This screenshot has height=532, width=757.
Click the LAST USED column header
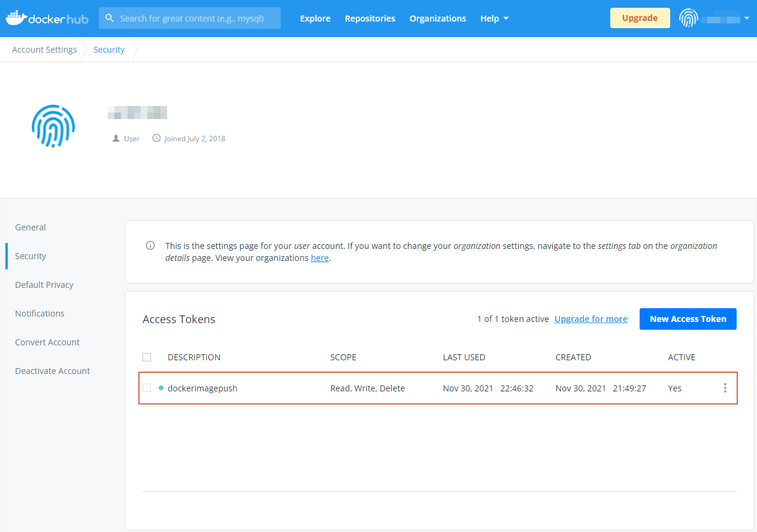point(464,357)
